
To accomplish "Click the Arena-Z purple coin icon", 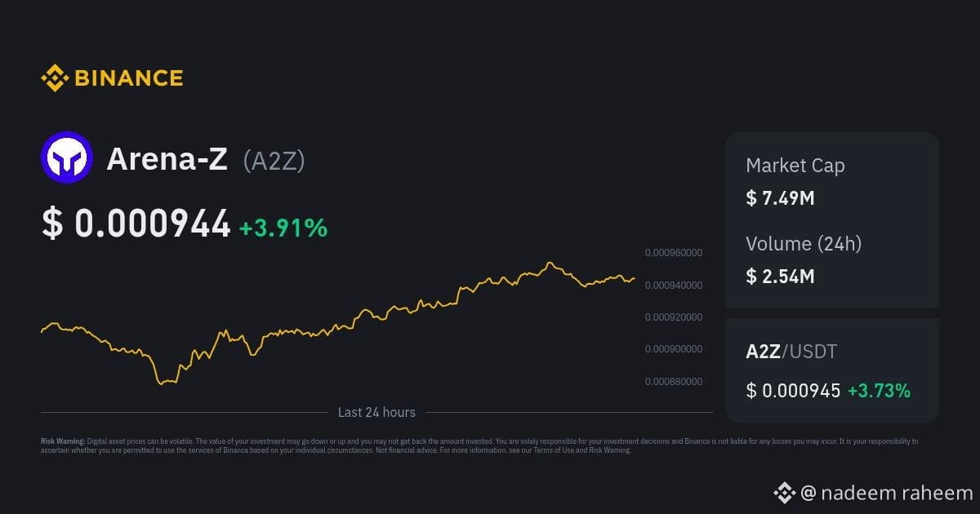I will pyautogui.click(x=67, y=157).
